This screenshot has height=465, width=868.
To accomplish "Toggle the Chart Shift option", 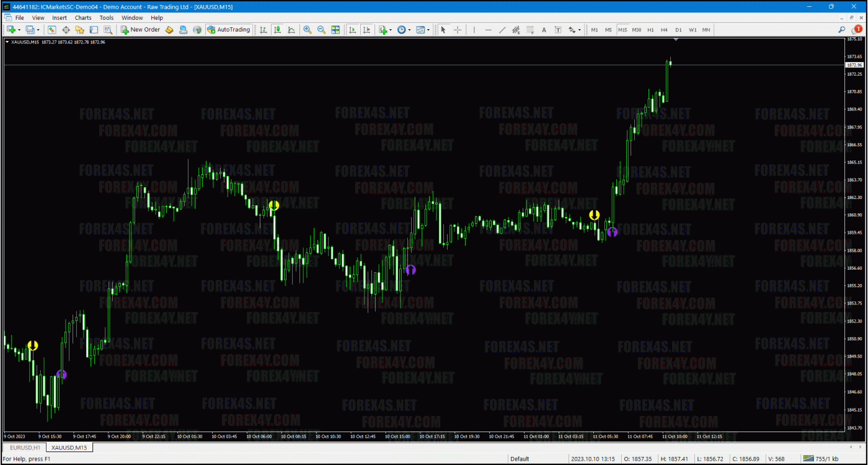I will [366, 29].
